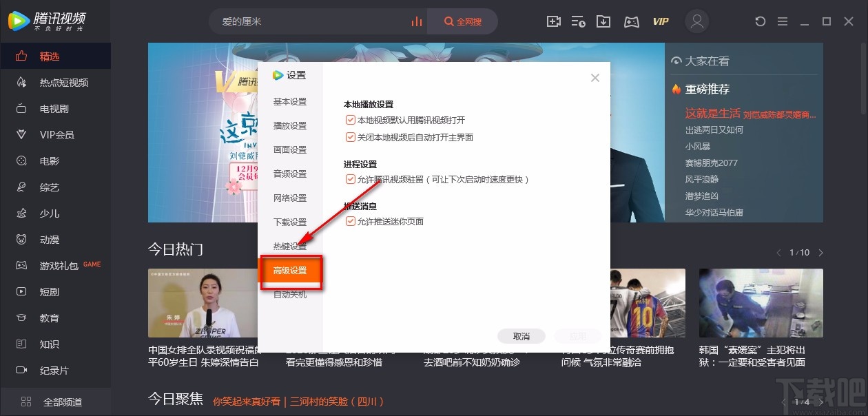This screenshot has width=868, height=416.
Task: Click the next page arrow for 今日热门
Action: tap(820, 252)
